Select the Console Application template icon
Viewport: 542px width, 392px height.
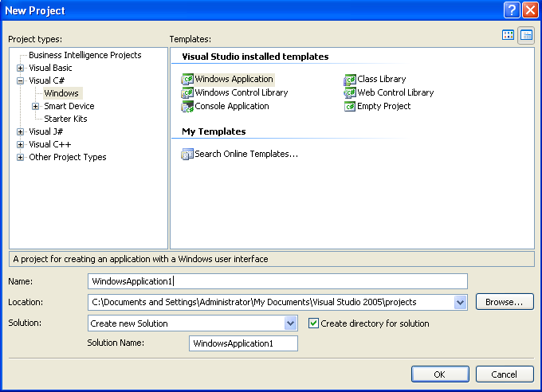pos(187,107)
